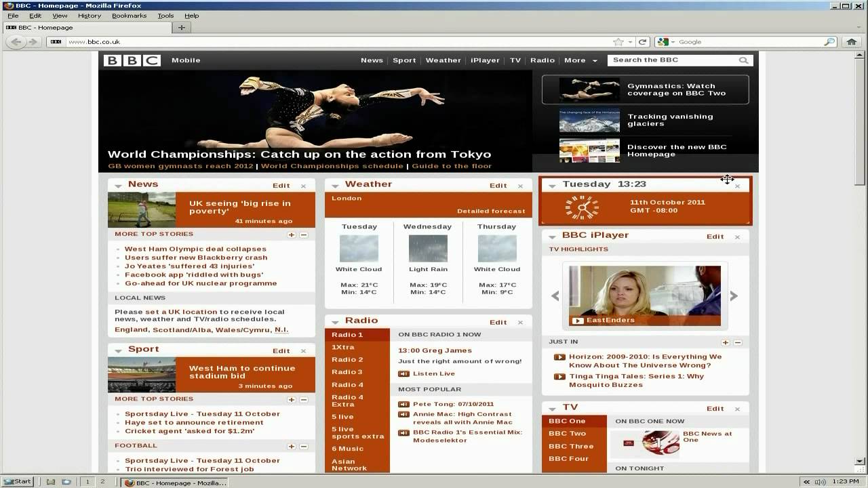Click the Search the BBC field
This screenshot has height=488, width=868.
click(x=674, y=60)
